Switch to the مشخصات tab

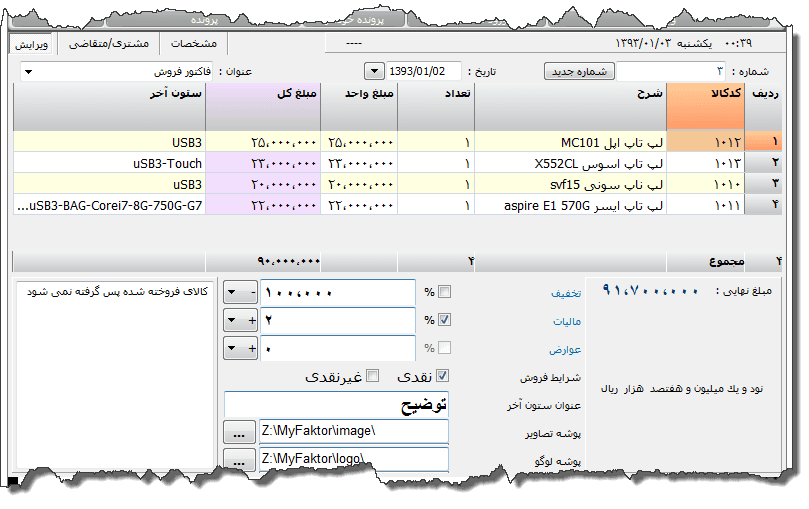click(195, 44)
